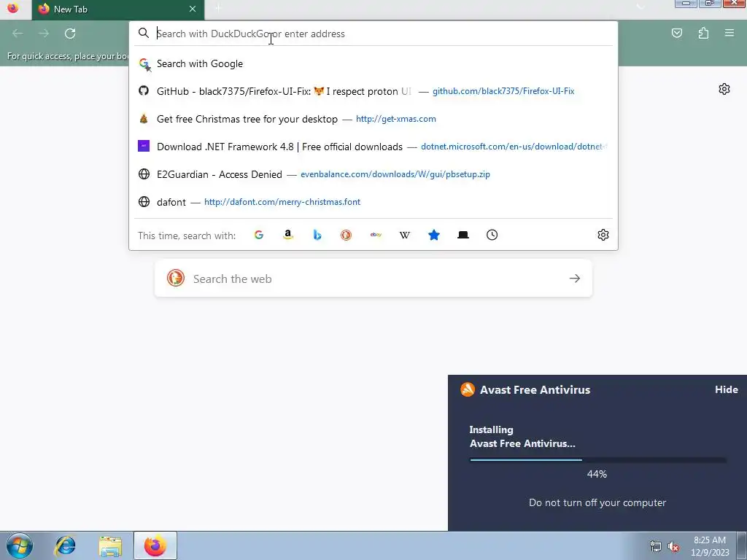747x560 pixels.
Task: Click the Avast installation progress bar
Action: pos(597,459)
